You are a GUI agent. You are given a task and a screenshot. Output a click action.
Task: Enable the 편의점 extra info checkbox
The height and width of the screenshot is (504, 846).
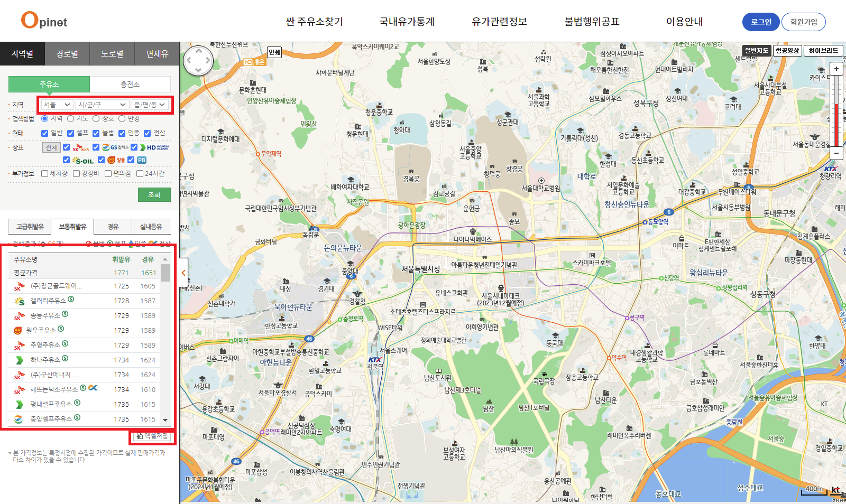pyautogui.click(x=108, y=173)
